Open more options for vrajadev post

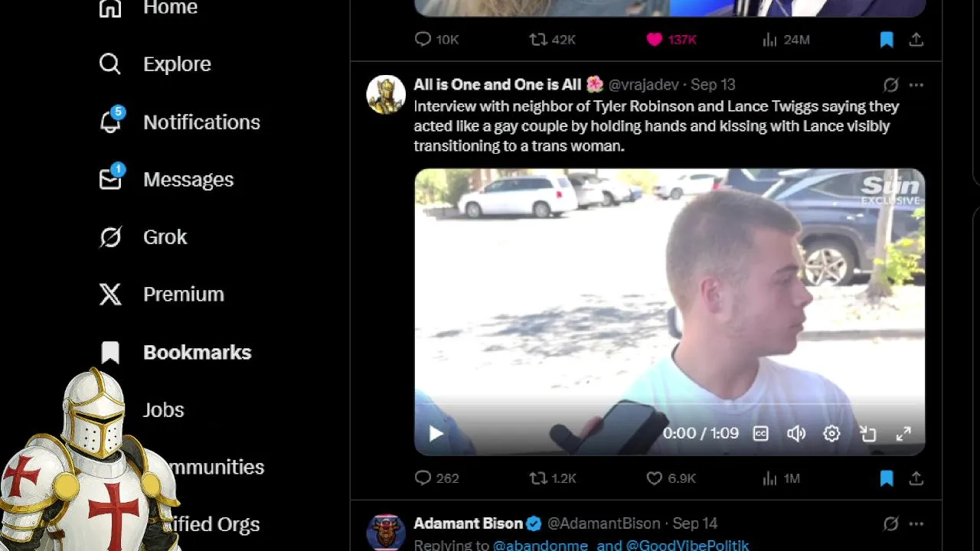pyautogui.click(x=916, y=85)
